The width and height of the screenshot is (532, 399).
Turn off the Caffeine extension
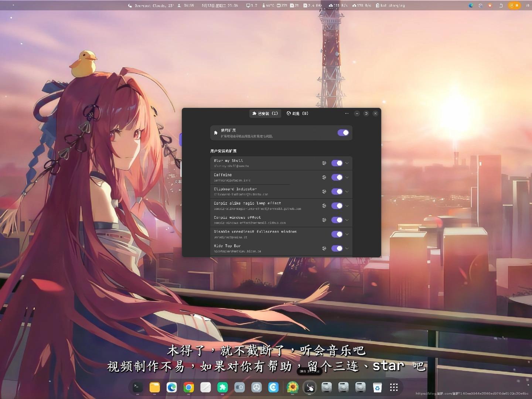click(337, 177)
